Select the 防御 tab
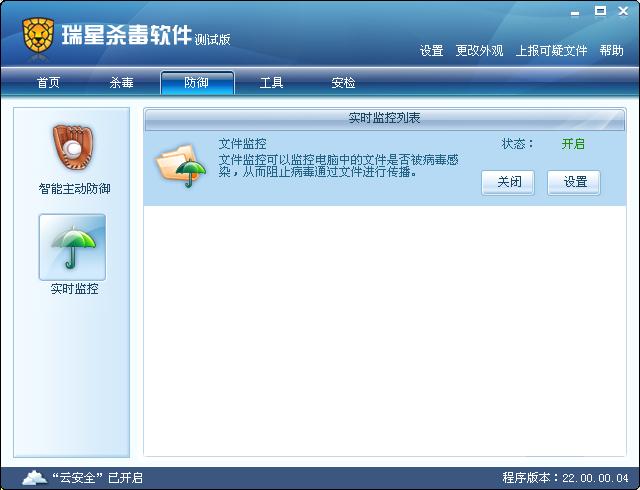640x490 pixels. (x=197, y=83)
